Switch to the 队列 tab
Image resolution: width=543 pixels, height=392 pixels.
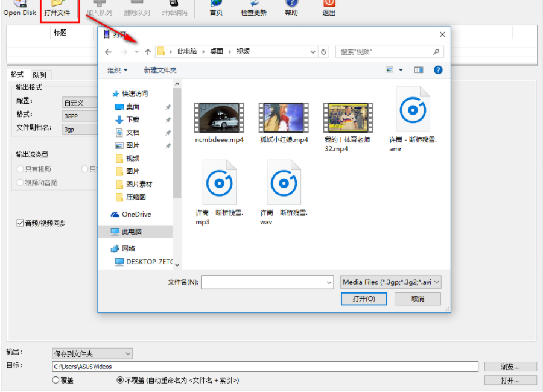[39, 74]
